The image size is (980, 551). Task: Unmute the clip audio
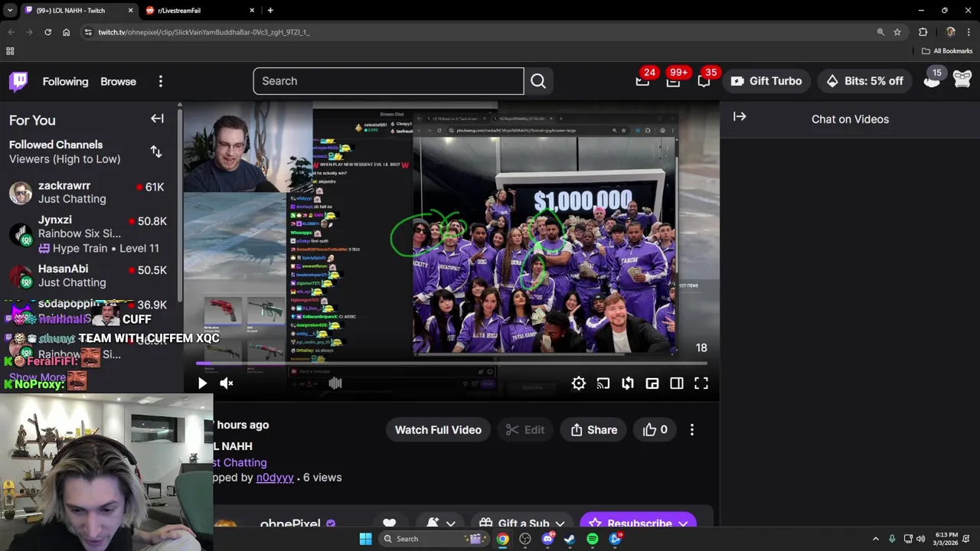[227, 383]
